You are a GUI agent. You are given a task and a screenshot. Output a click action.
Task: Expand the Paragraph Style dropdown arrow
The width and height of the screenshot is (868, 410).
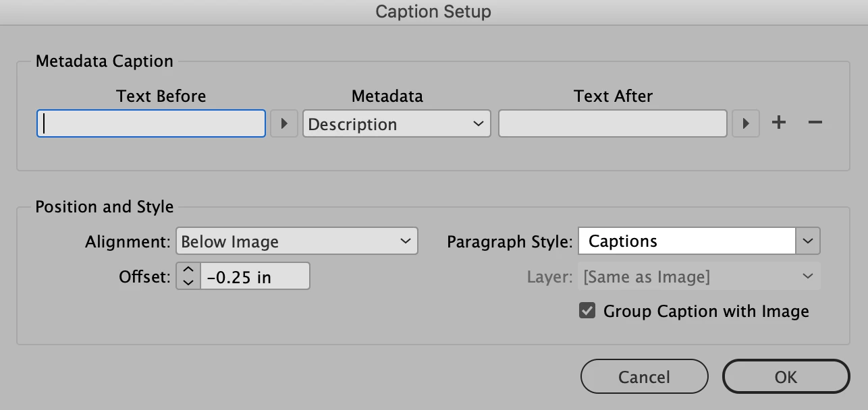pyautogui.click(x=808, y=241)
